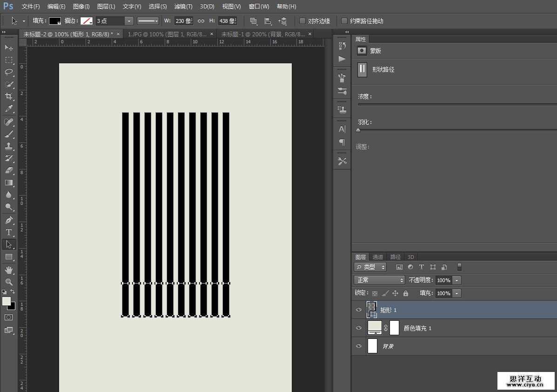Enable the 约束路径拖动 checkbox

coord(344,21)
